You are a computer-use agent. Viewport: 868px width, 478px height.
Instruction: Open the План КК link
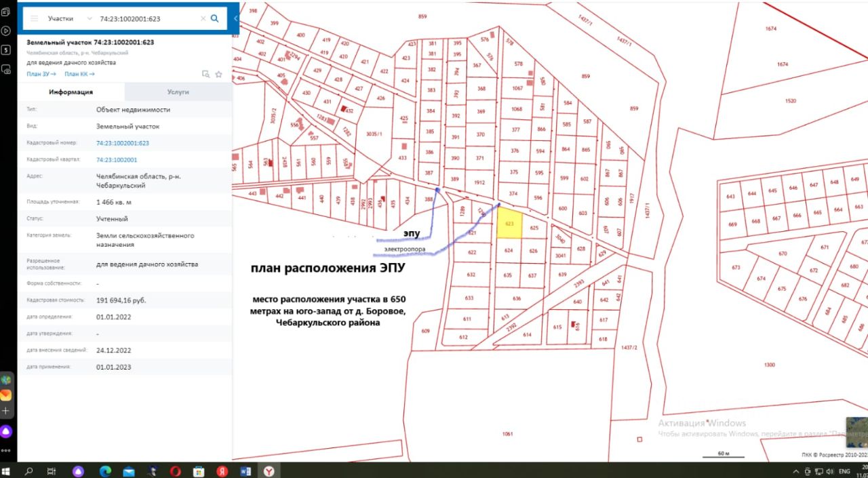(x=79, y=74)
